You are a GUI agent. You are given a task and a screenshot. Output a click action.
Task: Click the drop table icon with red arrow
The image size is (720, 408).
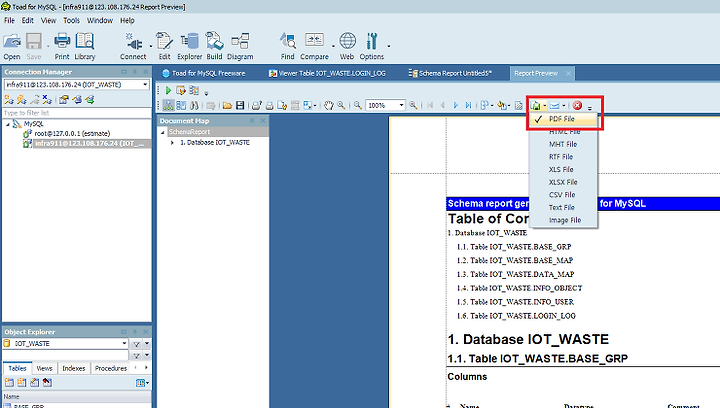47,382
